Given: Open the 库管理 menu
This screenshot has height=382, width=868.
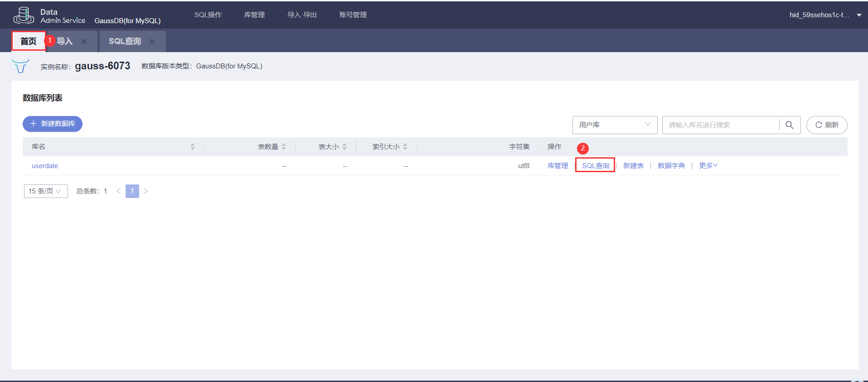Looking at the screenshot, I should [x=254, y=15].
